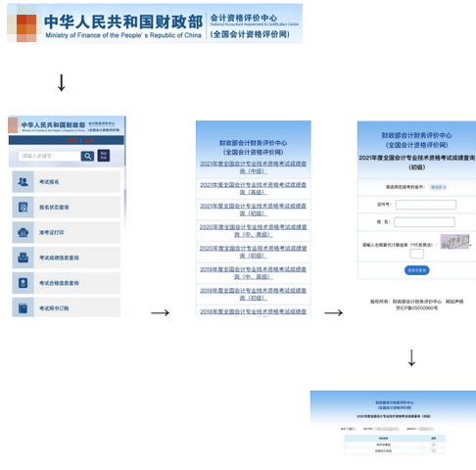Click the printer icon for 准考证打印

pyautogui.click(x=23, y=232)
